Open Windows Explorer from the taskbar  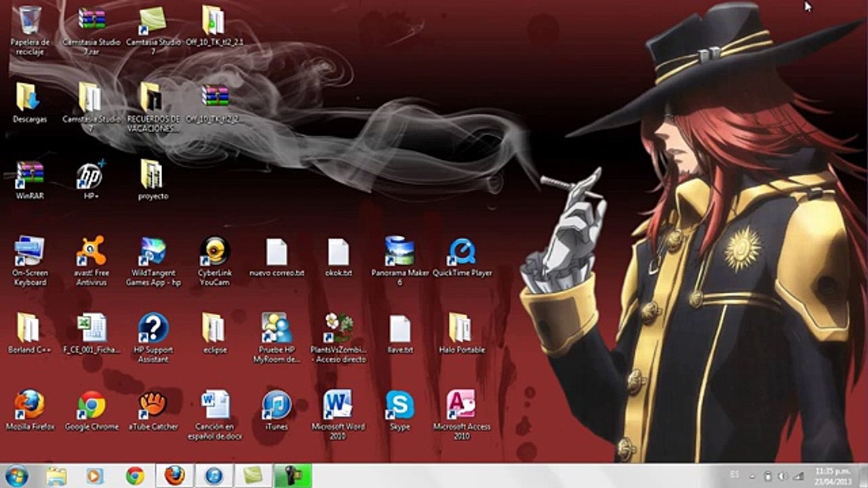coord(56,476)
